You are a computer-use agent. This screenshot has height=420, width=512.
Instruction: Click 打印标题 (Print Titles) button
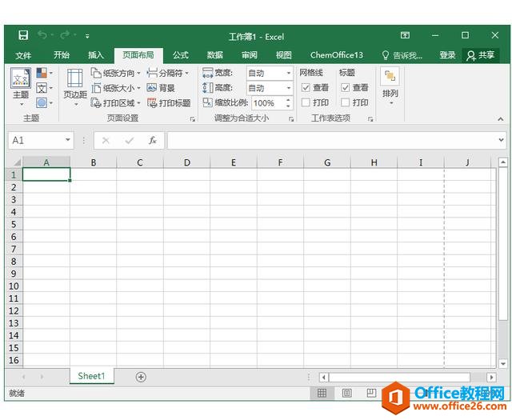coord(169,103)
